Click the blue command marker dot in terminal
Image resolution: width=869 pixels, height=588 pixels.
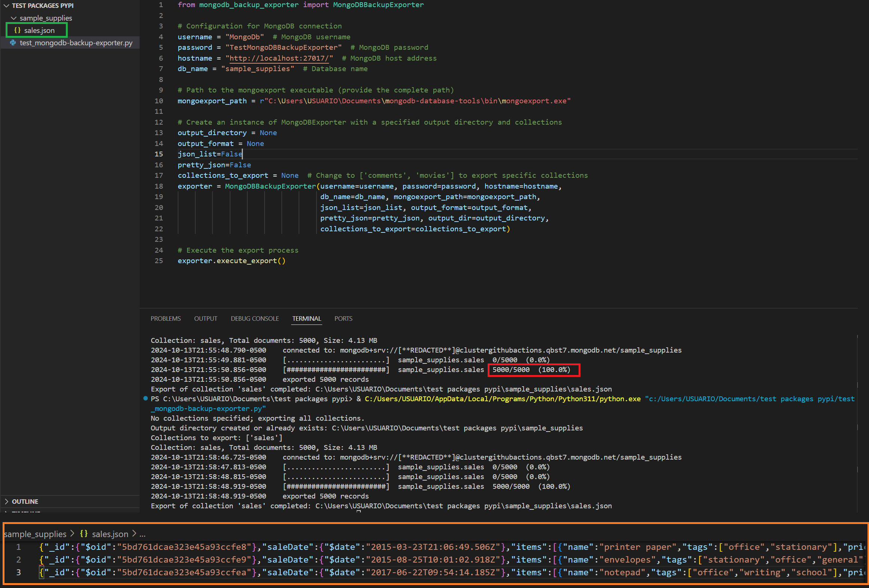click(146, 399)
